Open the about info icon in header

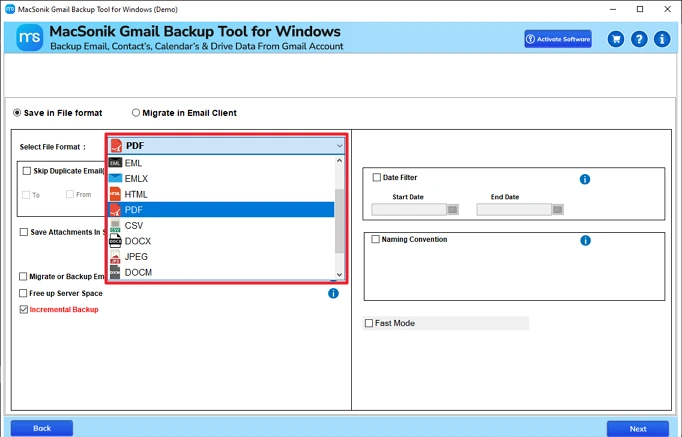[x=661, y=39]
